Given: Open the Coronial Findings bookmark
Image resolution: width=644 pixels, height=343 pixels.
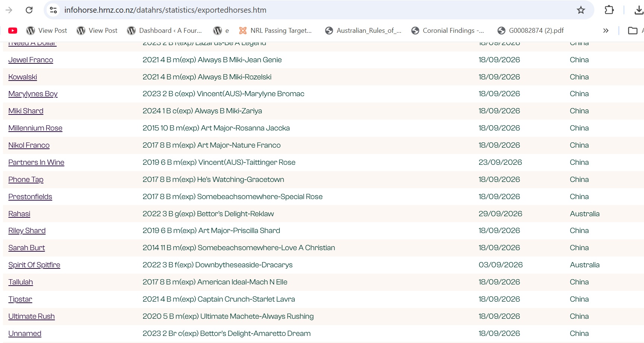Looking at the screenshot, I should [x=448, y=31].
